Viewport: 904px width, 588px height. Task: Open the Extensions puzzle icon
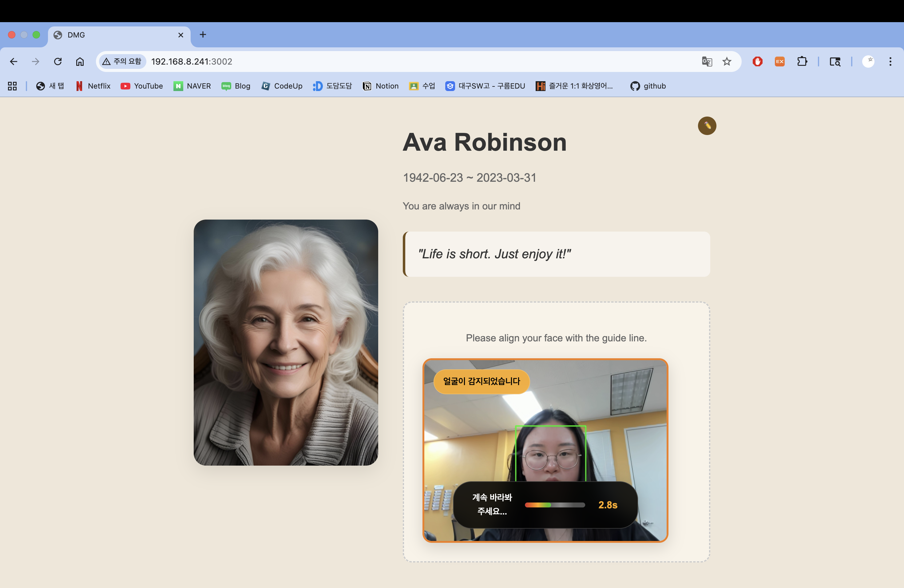point(802,62)
